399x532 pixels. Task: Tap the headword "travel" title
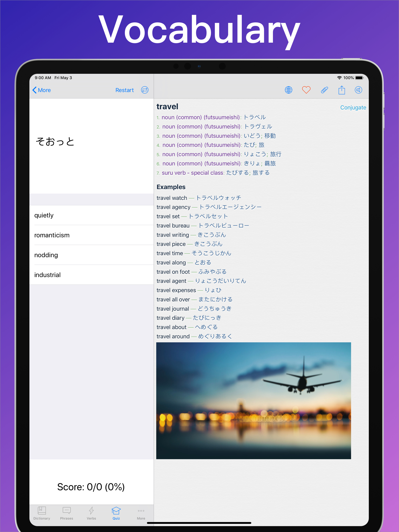tap(167, 107)
